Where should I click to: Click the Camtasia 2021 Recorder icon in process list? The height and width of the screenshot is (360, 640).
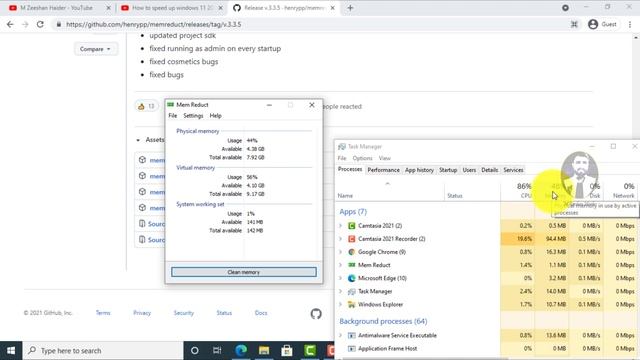pos(351,239)
